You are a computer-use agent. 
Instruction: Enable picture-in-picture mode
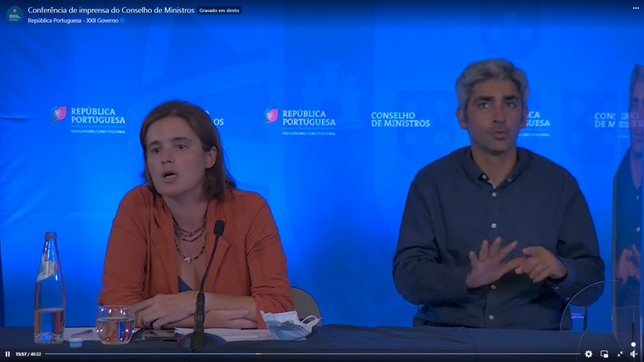[x=604, y=354]
